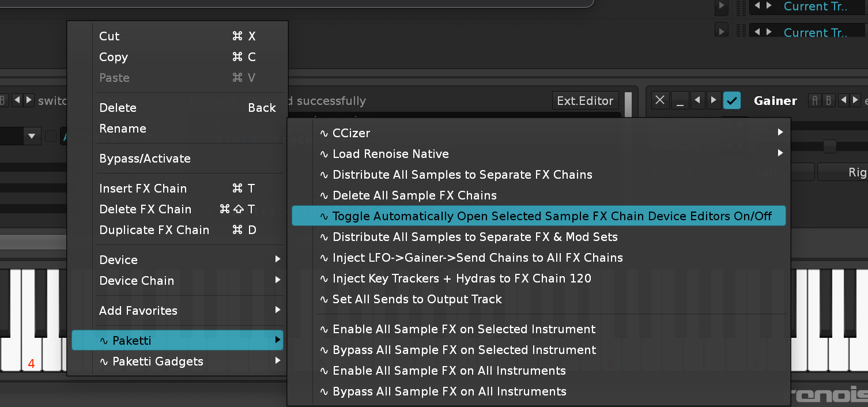Toggle automatically open sample FX chain editors

click(538, 216)
